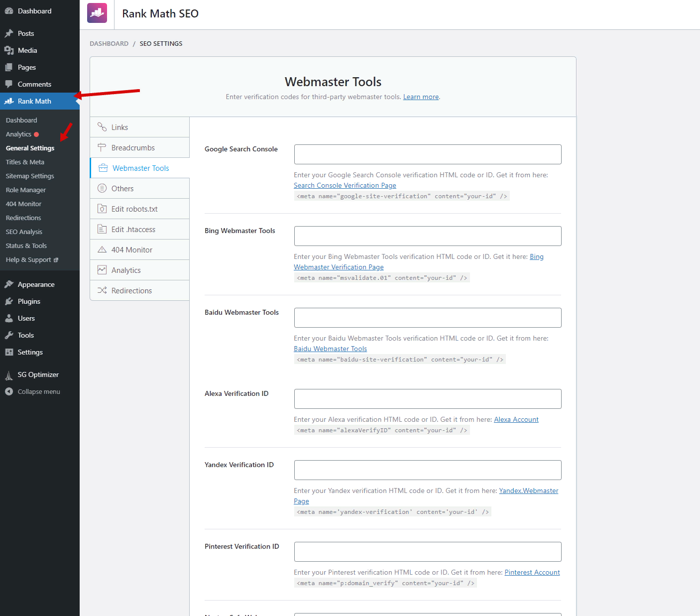The image size is (700, 616).
Task: Click the Settings sliders icon
Action: [9, 352]
